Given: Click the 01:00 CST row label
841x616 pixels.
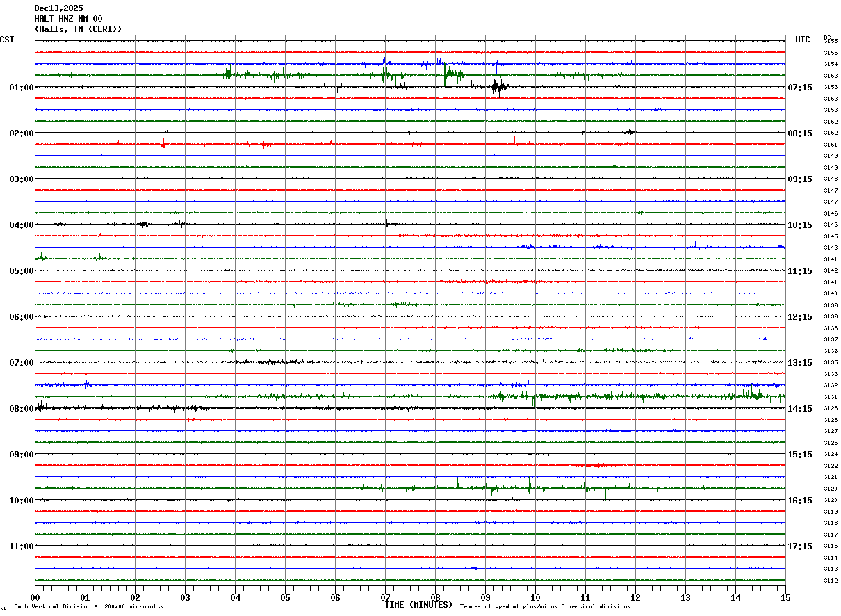Looking at the screenshot, I should tap(22, 88).
